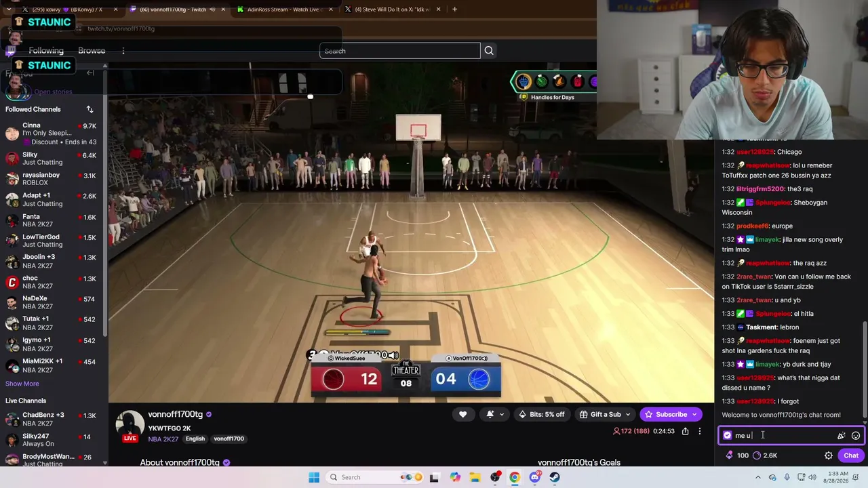Click the Twitch search magnifier button
Viewport: 868px width, 488px height.
coord(489,51)
